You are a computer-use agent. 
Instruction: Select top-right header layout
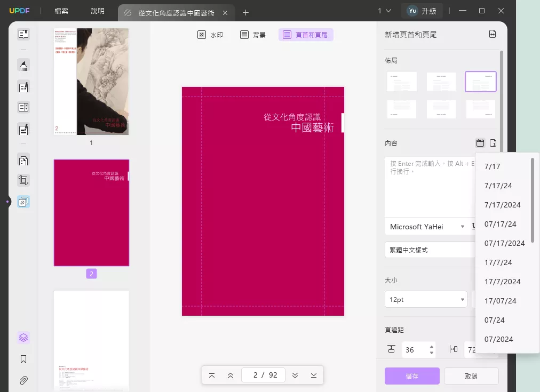(481, 82)
